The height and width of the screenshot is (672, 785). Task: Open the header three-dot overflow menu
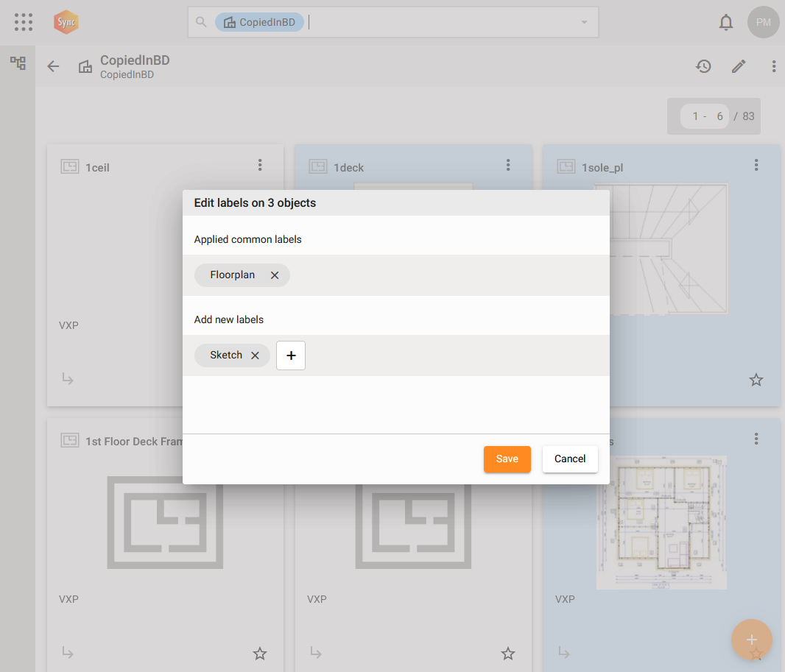(773, 66)
